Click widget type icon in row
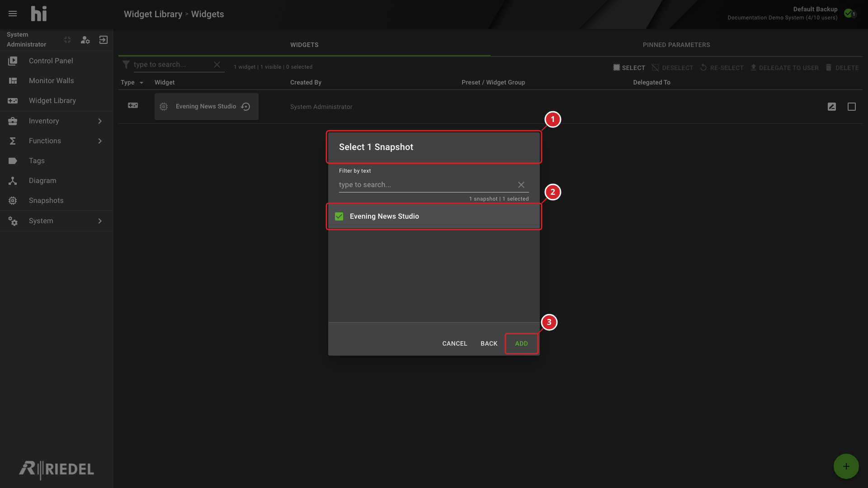This screenshot has height=488, width=868. [133, 105]
